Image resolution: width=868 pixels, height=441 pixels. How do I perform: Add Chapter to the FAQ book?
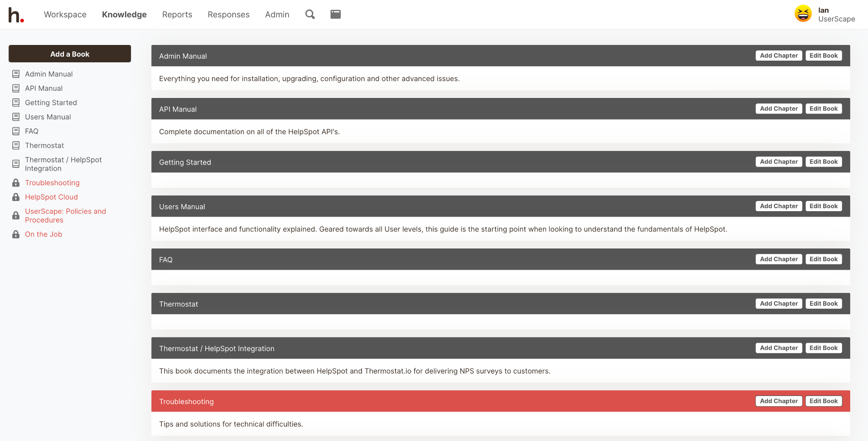click(779, 259)
